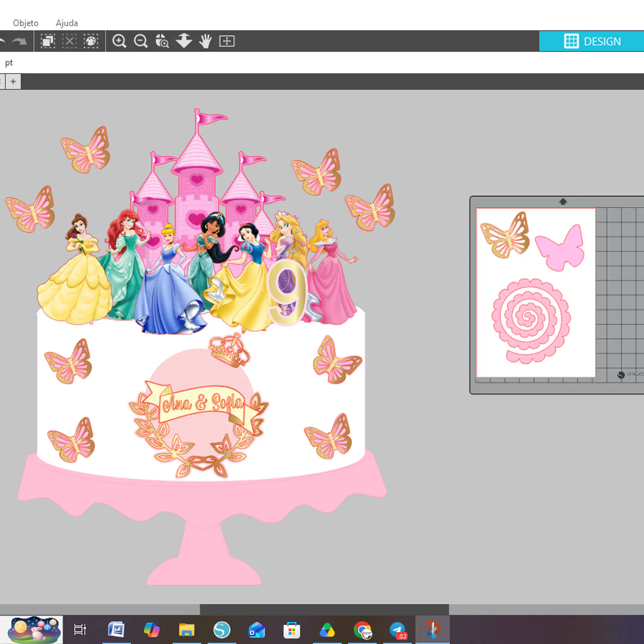This screenshot has height=644, width=644.
Task: Open the Ajuda menu
Action: 67,23
